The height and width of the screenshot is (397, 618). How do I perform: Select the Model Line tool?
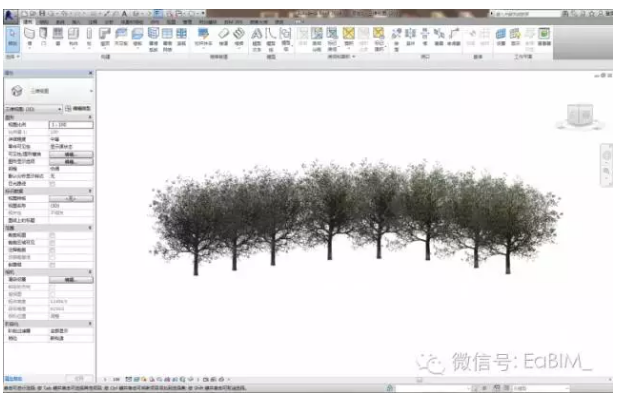[x=271, y=39]
